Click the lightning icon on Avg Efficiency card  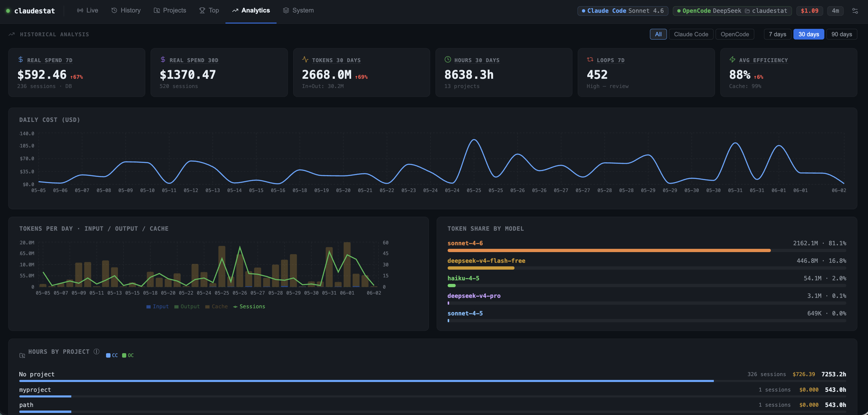click(x=733, y=59)
